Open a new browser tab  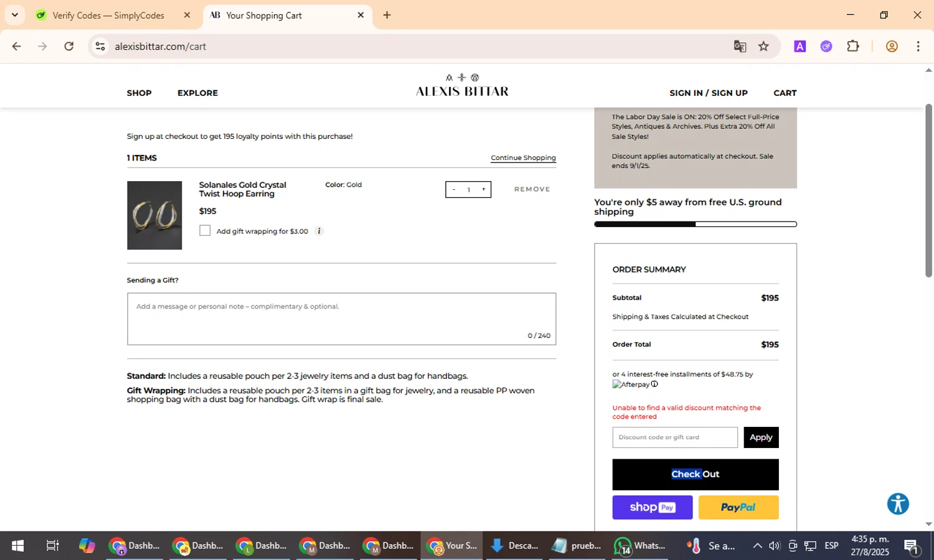coord(387,15)
